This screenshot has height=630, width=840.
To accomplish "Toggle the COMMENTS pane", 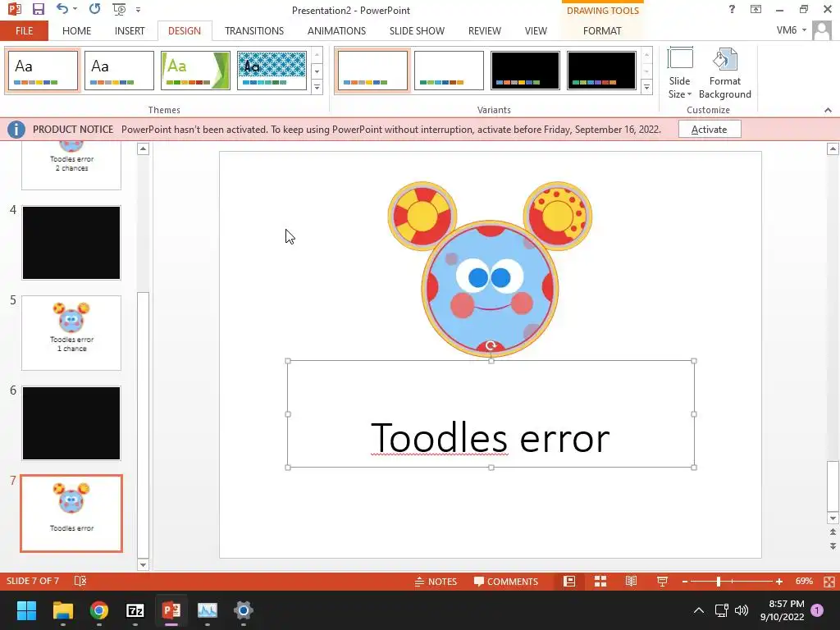I will (505, 582).
